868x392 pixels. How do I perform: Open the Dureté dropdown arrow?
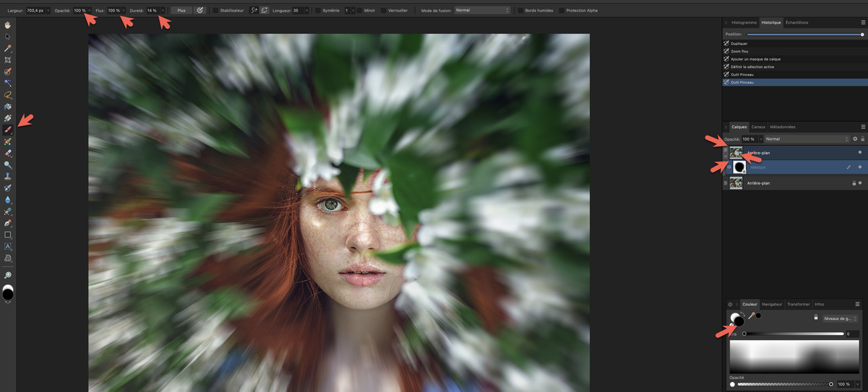(163, 11)
